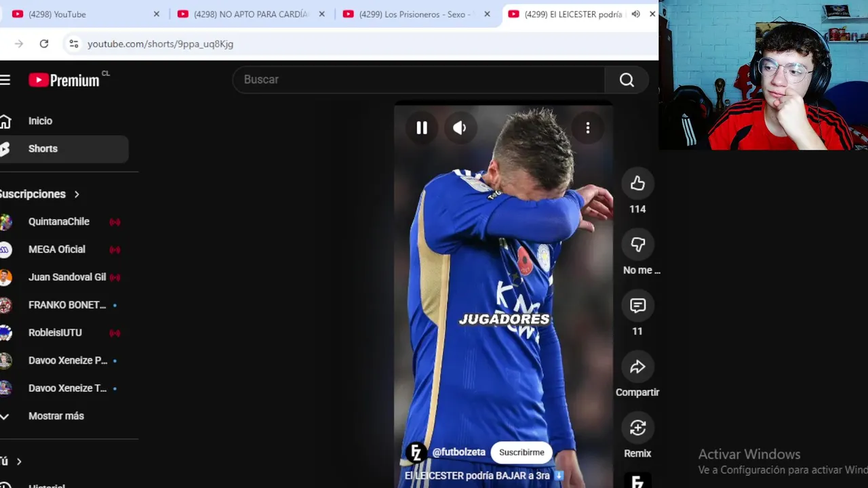The width and height of the screenshot is (868, 488).
Task: Click the FRANKO BONET avatar
Action: pyautogui.click(x=5, y=305)
